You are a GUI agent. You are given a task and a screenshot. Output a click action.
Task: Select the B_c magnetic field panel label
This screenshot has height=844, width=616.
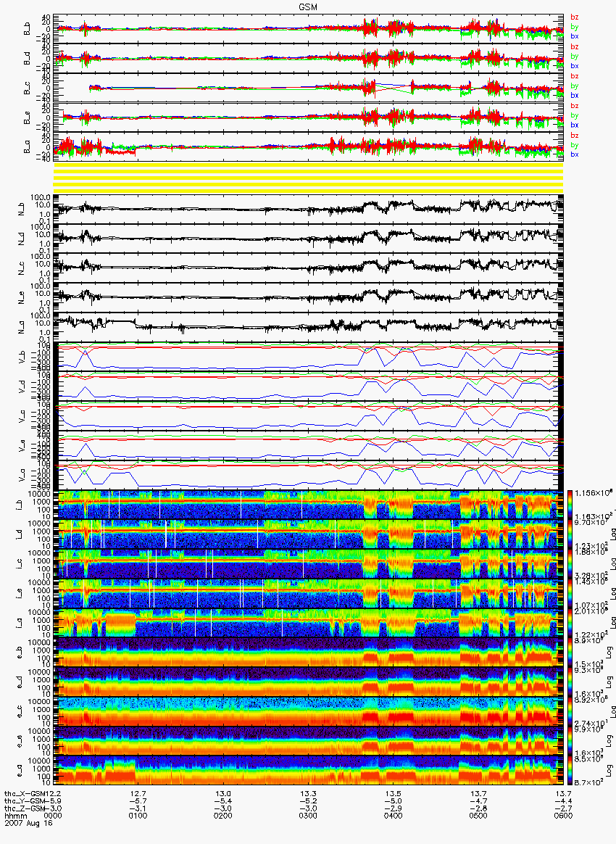27,88
